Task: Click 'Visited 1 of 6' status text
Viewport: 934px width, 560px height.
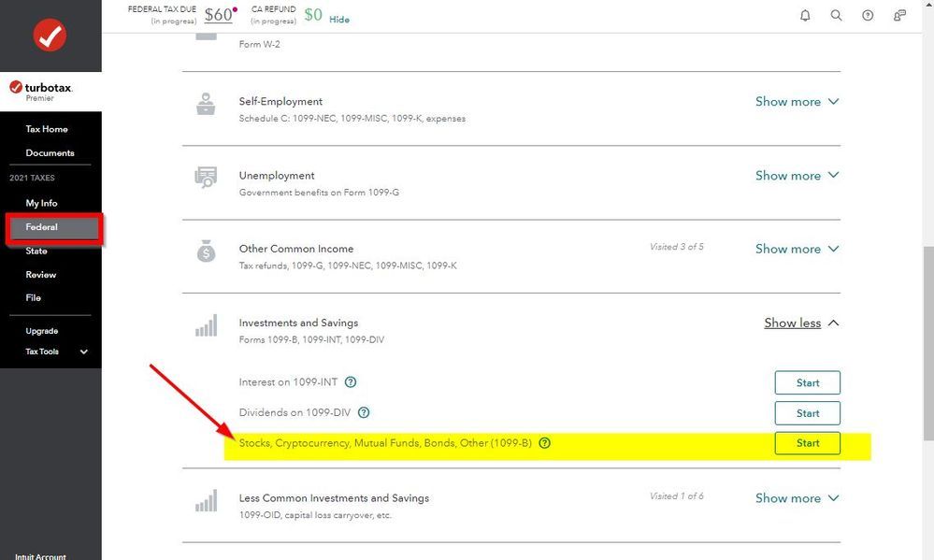Action: click(x=677, y=495)
